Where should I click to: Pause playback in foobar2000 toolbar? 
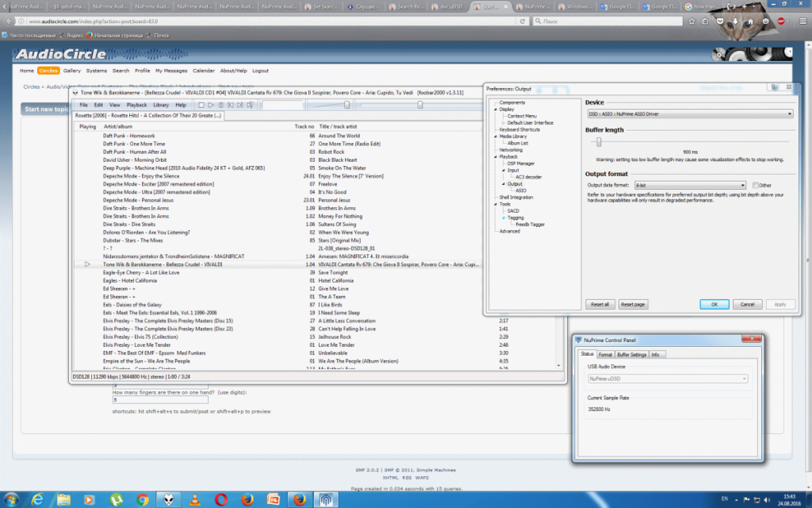[x=220, y=106]
